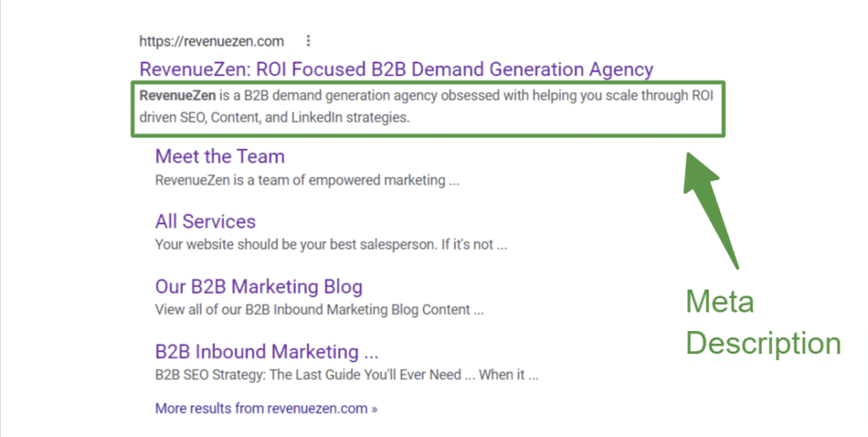Click the right edge of the green highlight box
868x437 pixels.
(723, 108)
